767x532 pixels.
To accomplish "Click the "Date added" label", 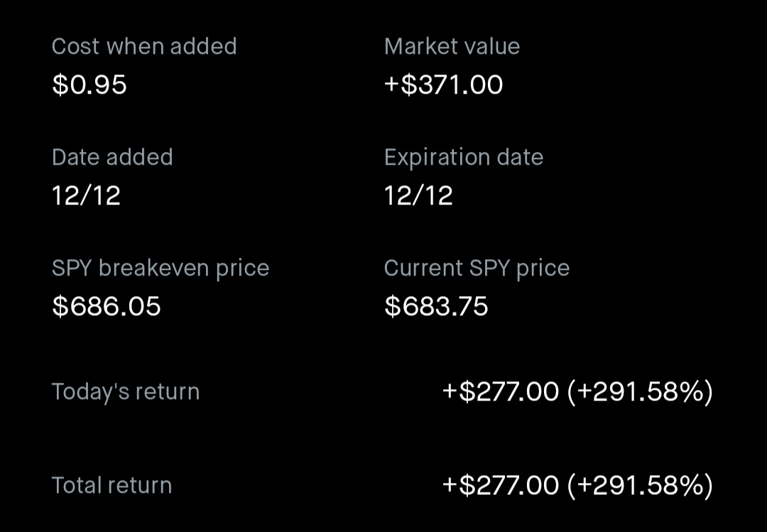I will (x=112, y=157).
